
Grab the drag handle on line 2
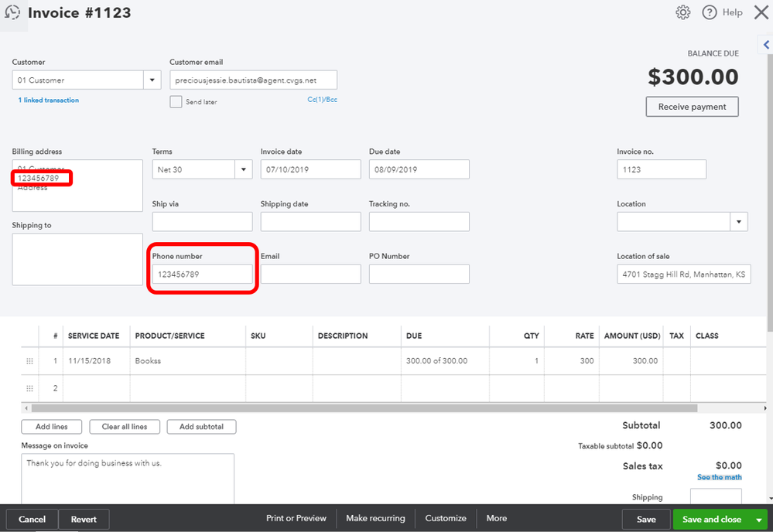click(29, 388)
